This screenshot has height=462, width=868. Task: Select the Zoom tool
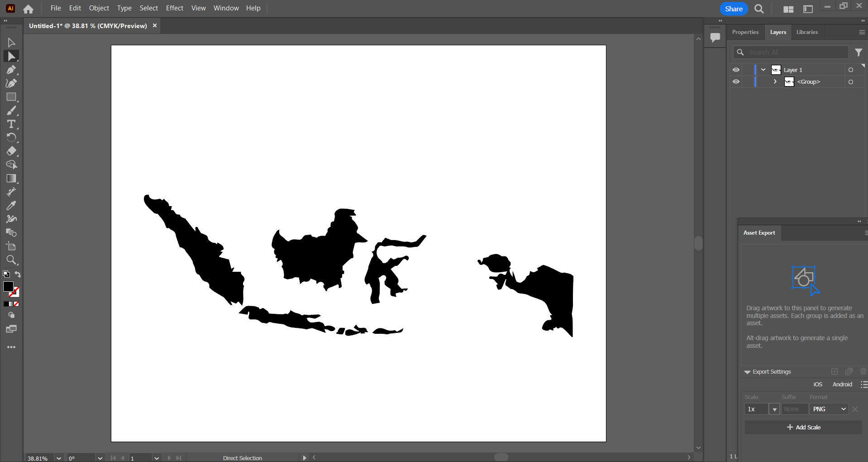(x=11, y=260)
